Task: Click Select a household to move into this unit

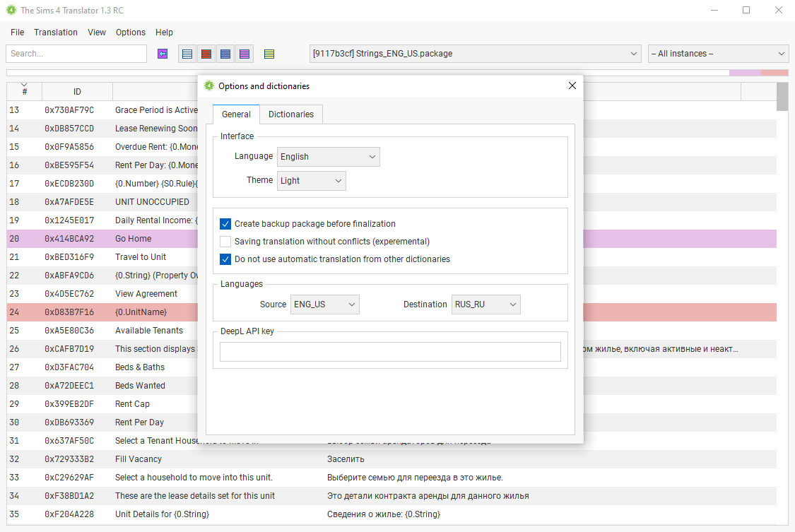Action: [x=194, y=478]
